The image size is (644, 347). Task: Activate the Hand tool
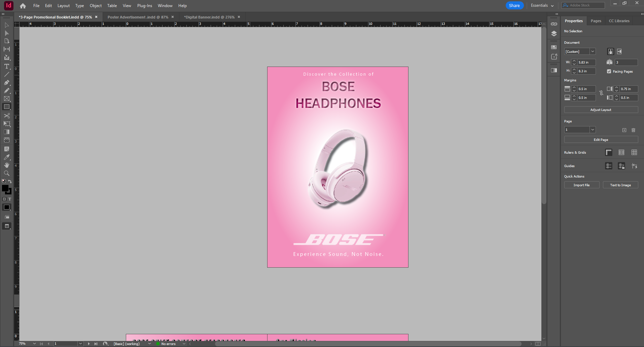coord(6,165)
